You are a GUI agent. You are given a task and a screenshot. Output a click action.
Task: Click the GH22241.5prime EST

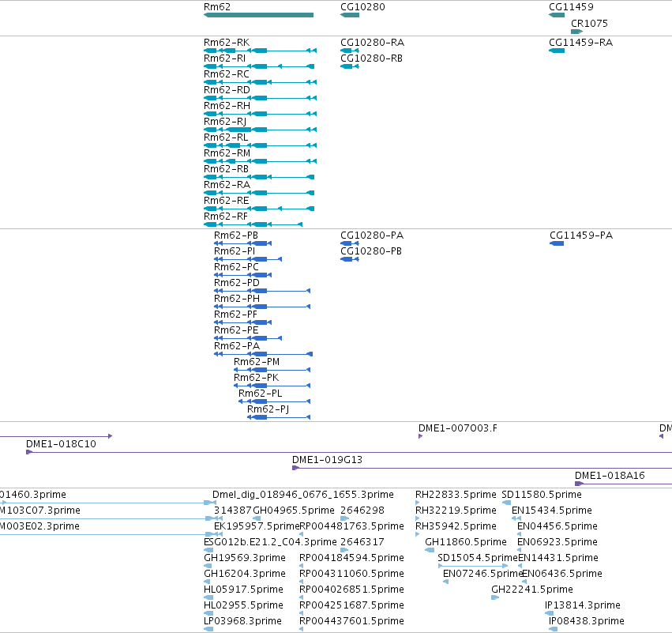pos(532,590)
